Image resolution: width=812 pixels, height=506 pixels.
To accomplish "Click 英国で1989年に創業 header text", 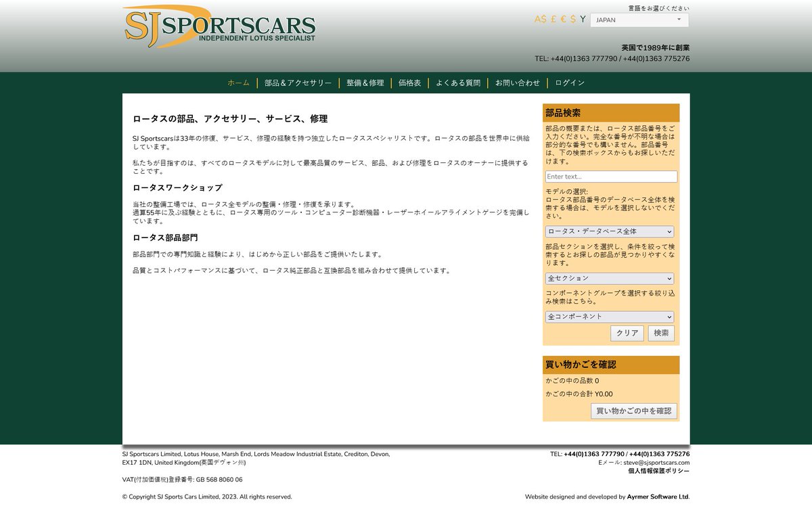I will (656, 48).
